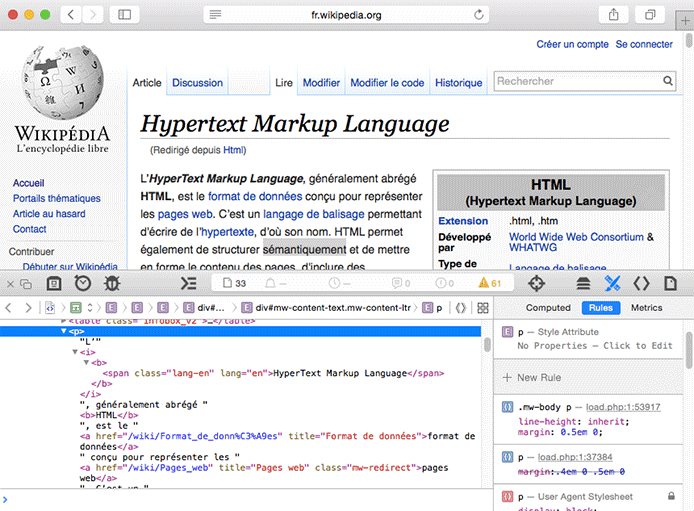The height and width of the screenshot is (511, 694).
Task: Click the line-height: inherit property
Action: 574,422
